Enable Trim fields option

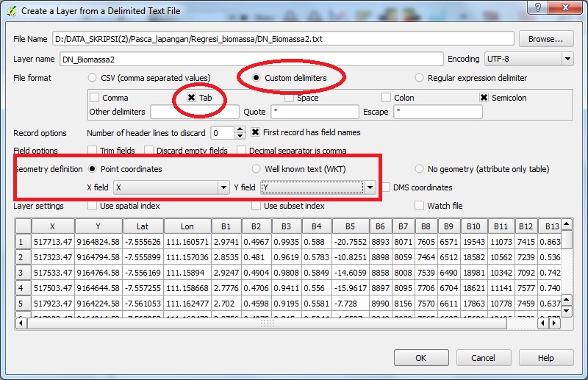pyautogui.click(x=93, y=150)
